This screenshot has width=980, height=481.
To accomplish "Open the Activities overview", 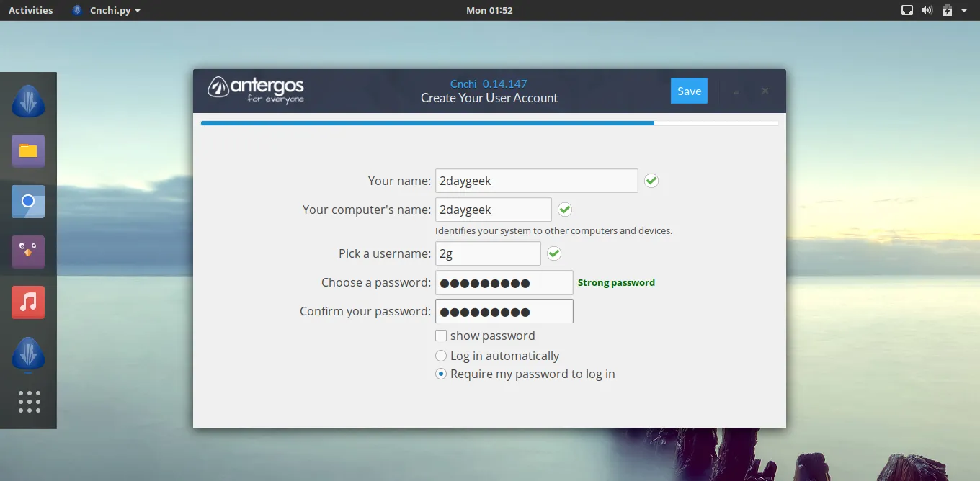I will 30,10.
